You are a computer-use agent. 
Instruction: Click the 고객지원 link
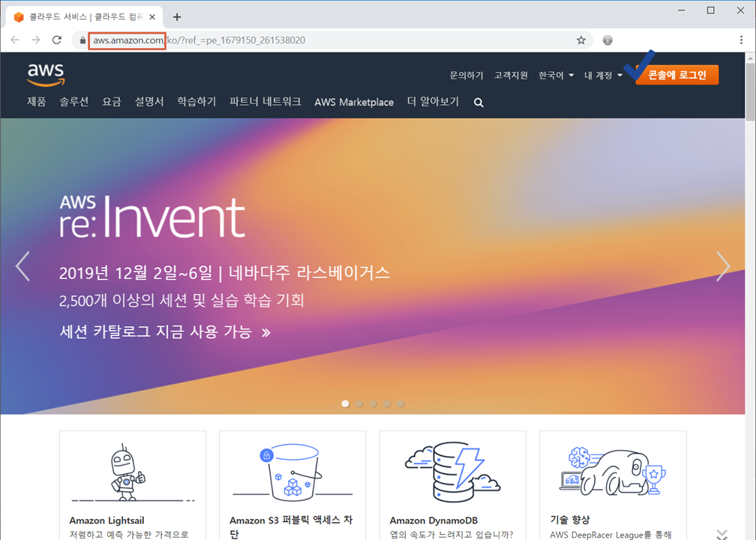click(511, 75)
